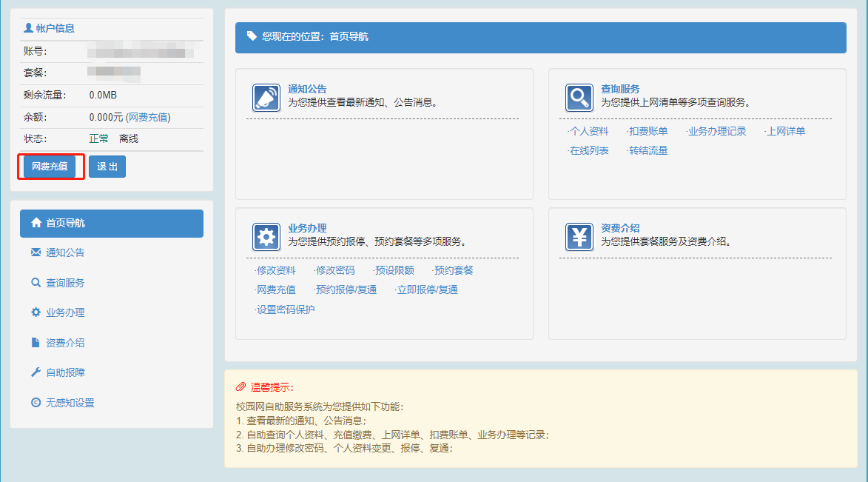
Task: Click the megaphone 通知公告 icon
Action: tap(266, 97)
